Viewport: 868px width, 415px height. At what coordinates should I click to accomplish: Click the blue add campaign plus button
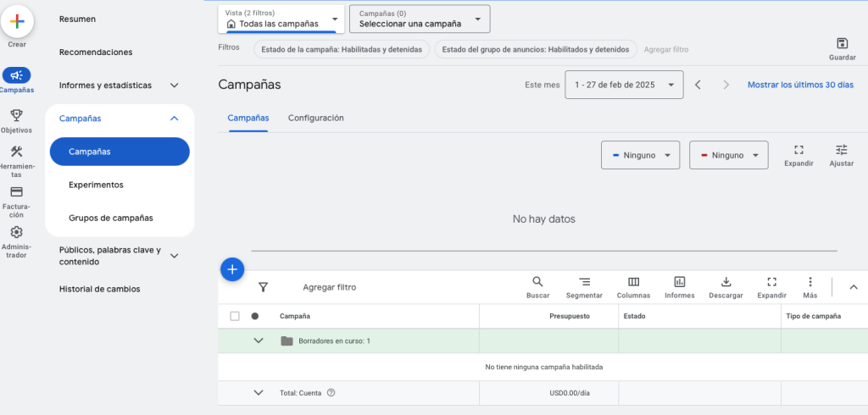pyautogui.click(x=232, y=269)
